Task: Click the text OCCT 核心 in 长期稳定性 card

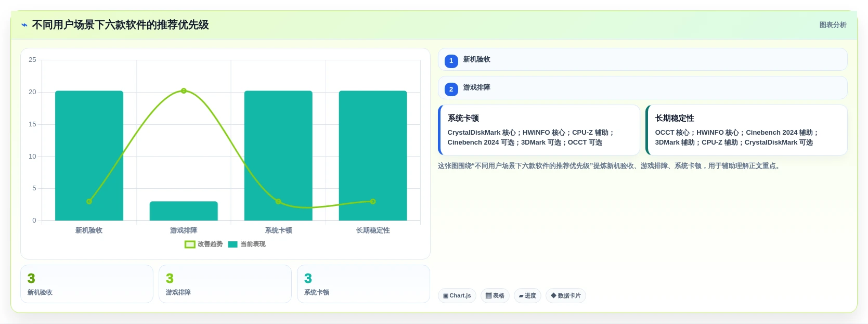Action: pyautogui.click(x=672, y=133)
